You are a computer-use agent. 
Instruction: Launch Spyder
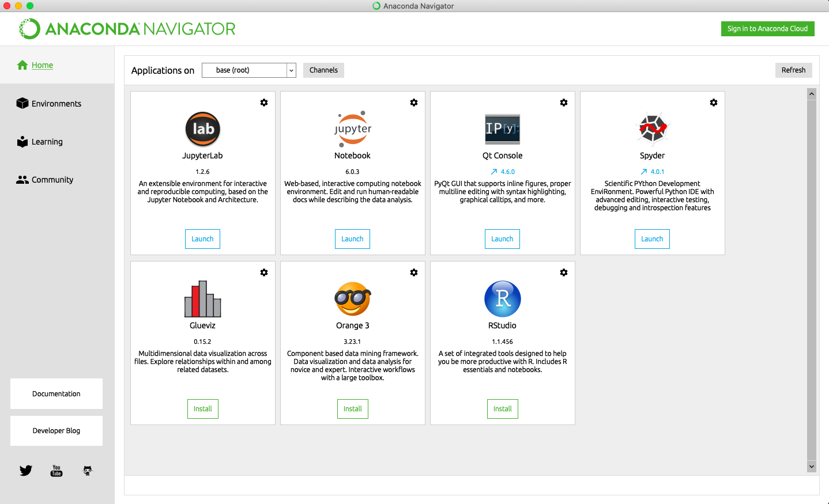pos(652,239)
